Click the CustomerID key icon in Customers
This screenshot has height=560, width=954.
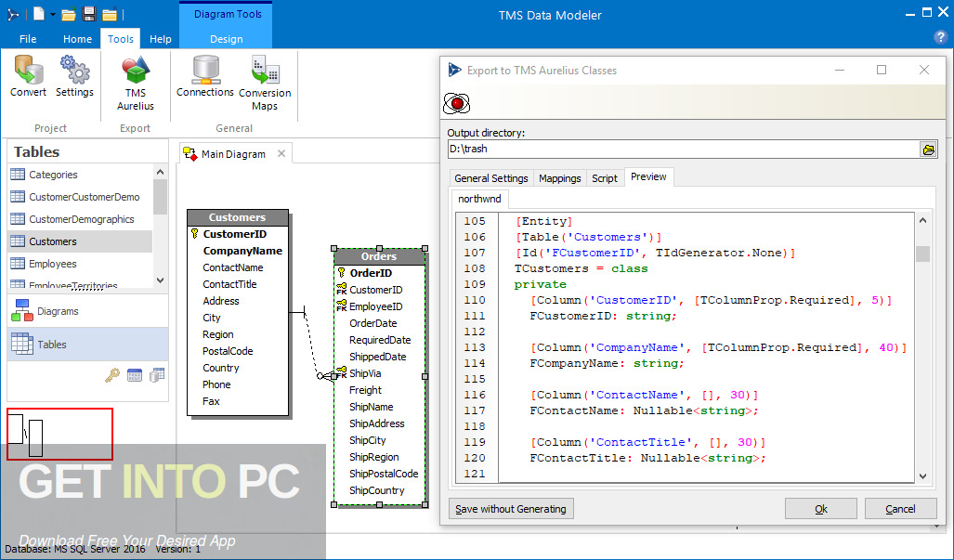[x=195, y=233]
